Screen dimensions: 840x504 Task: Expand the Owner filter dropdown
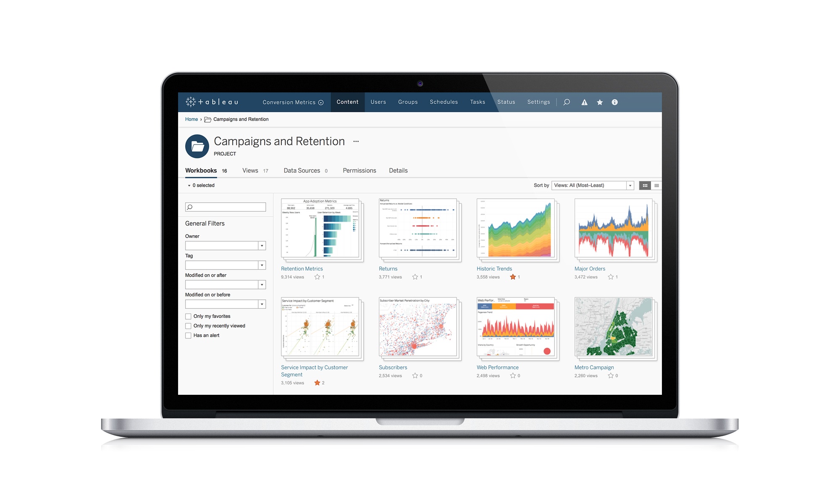click(x=262, y=245)
